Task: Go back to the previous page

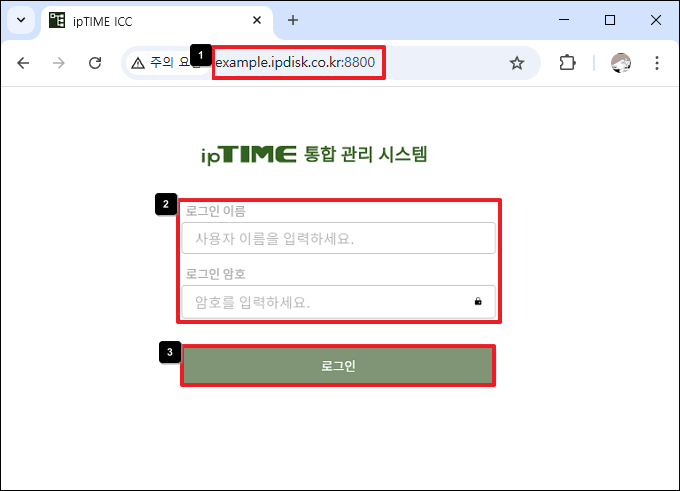Action: click(23, 63)
